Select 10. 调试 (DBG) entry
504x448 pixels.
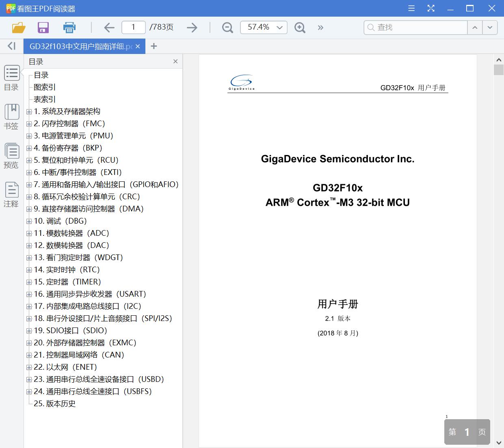tap(61, 221)
